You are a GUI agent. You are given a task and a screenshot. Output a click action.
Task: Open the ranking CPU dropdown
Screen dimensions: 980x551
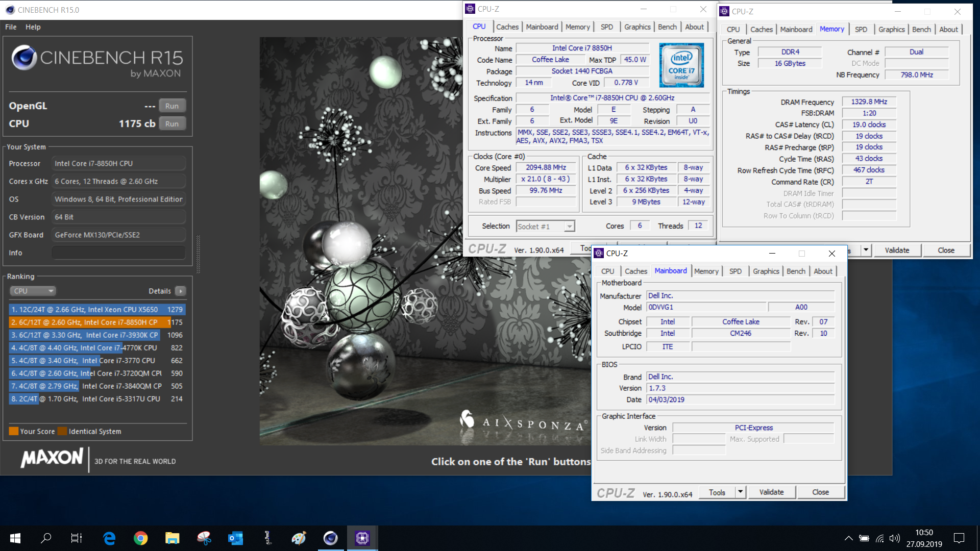click(x=33, y=291)
